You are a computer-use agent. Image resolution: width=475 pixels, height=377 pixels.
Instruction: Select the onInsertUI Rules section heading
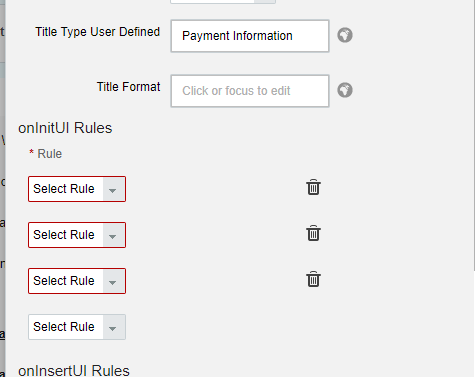tap(74, 371)
